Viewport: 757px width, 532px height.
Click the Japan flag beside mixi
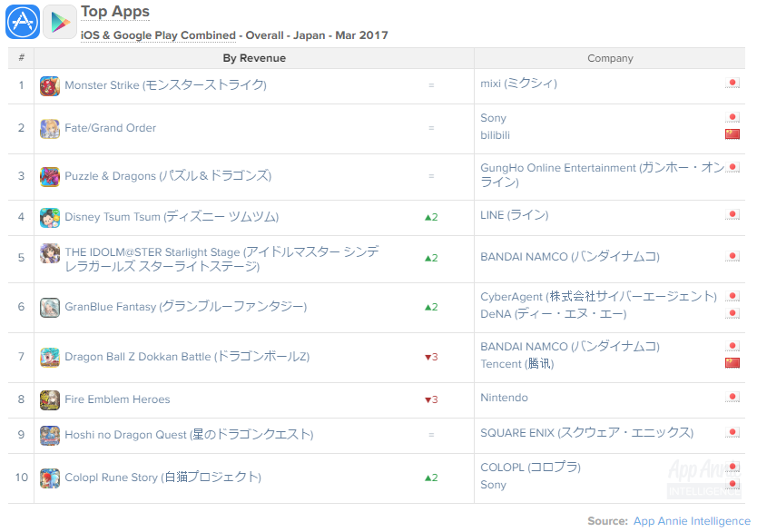[x=732, y=83]
